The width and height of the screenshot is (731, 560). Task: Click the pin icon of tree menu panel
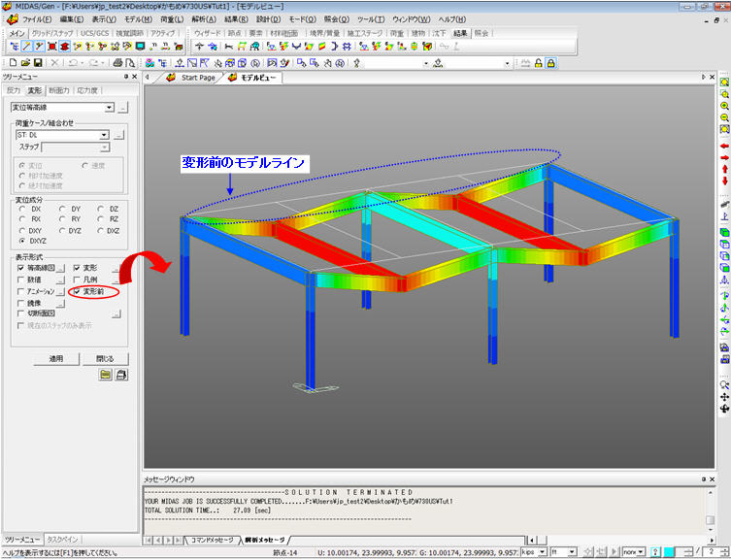[126, 77]
